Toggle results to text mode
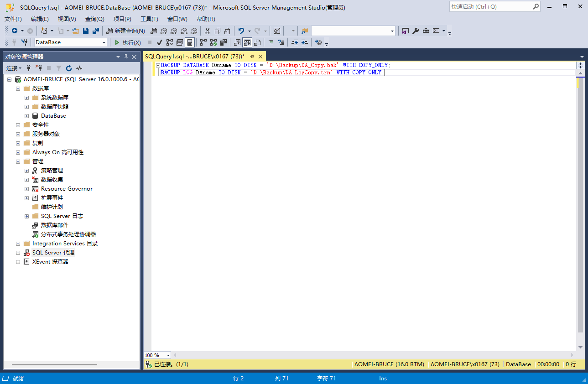Viewport: 588px width, 384px height. click(237, 42)
